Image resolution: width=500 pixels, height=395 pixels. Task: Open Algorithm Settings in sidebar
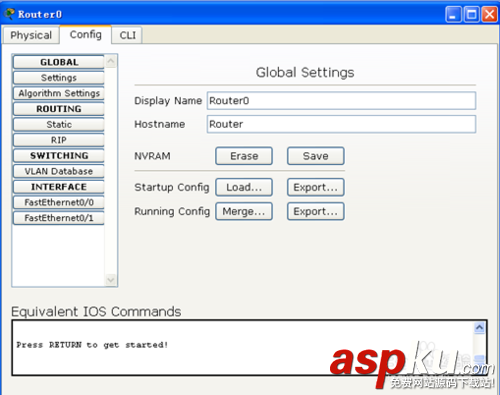(x=59, y=93)
